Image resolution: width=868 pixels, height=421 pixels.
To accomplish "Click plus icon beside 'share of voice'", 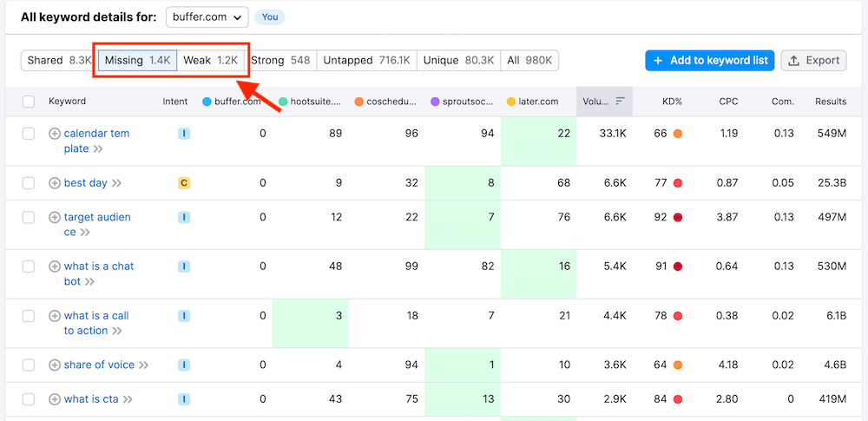I will click(55, 365).
